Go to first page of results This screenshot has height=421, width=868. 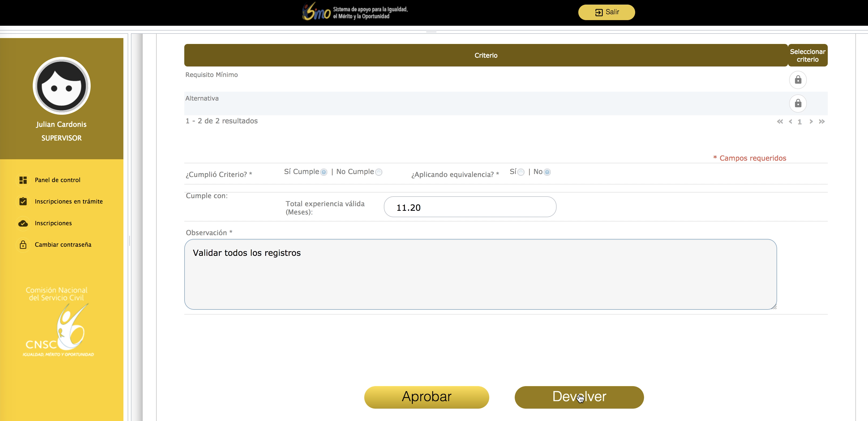[780, 121]
